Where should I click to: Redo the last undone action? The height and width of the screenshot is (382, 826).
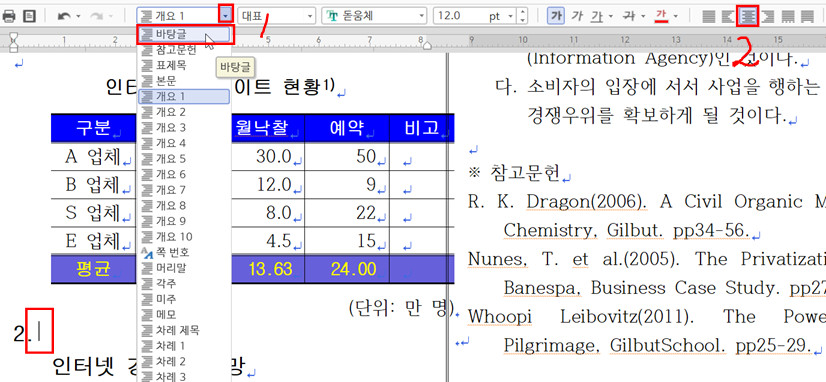click(x=97, y=16)
